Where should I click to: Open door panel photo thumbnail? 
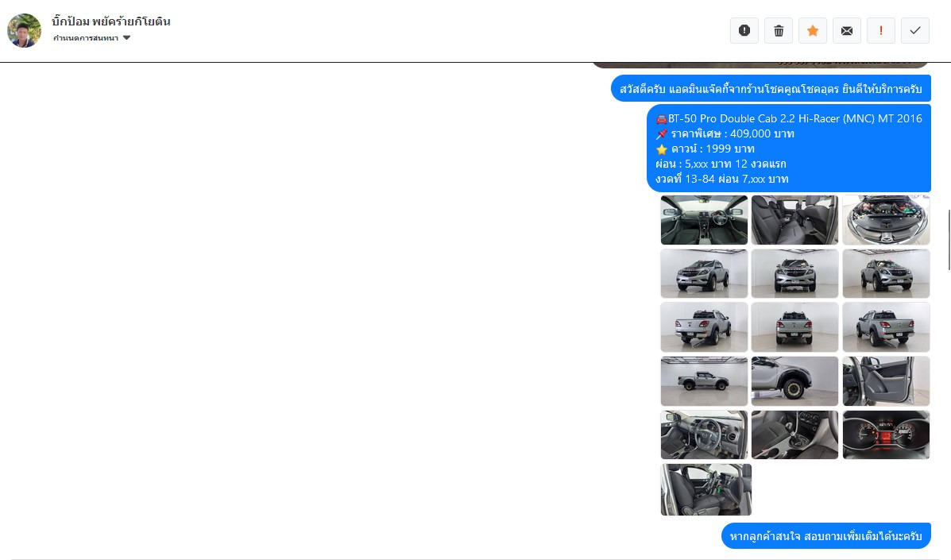click(886, 381)
